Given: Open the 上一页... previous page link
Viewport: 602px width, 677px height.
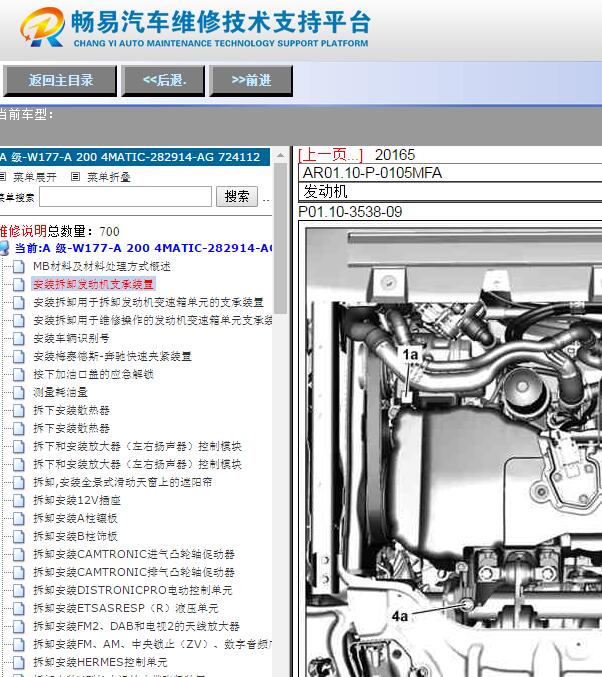Looking at the screenshot, I should tap(330, 155).
